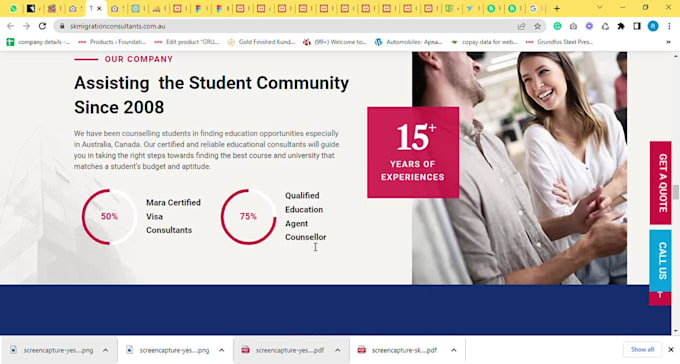Open the recycle arrows extension

[x=605, y=26]
